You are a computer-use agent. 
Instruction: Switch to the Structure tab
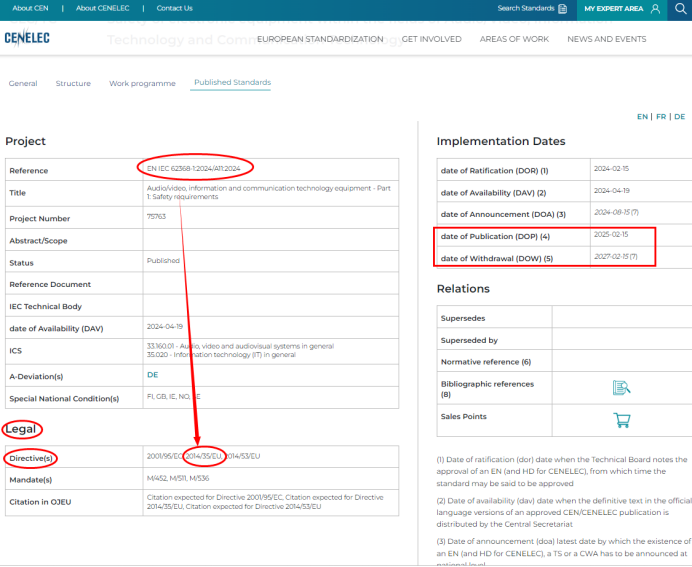pos(73,83)
